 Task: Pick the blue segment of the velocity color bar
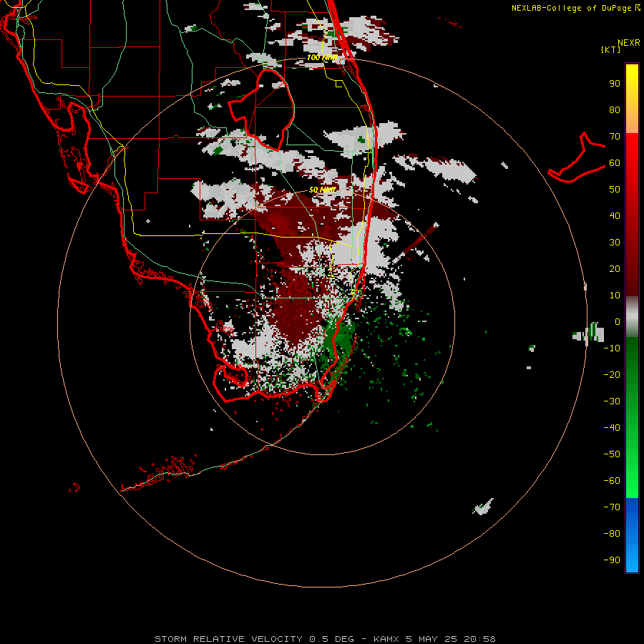coord(632,535)
